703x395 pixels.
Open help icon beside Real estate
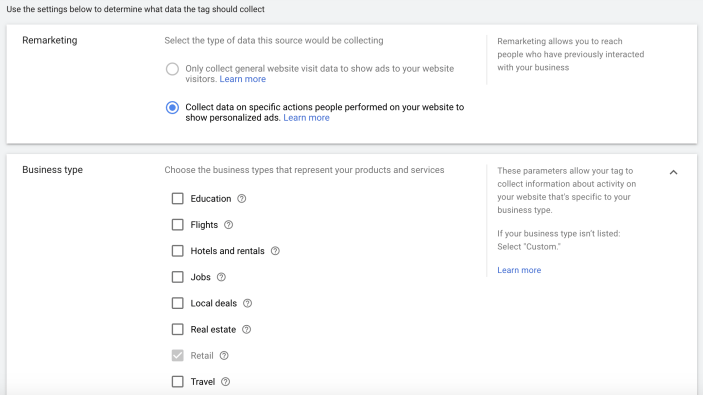(247, 330)
